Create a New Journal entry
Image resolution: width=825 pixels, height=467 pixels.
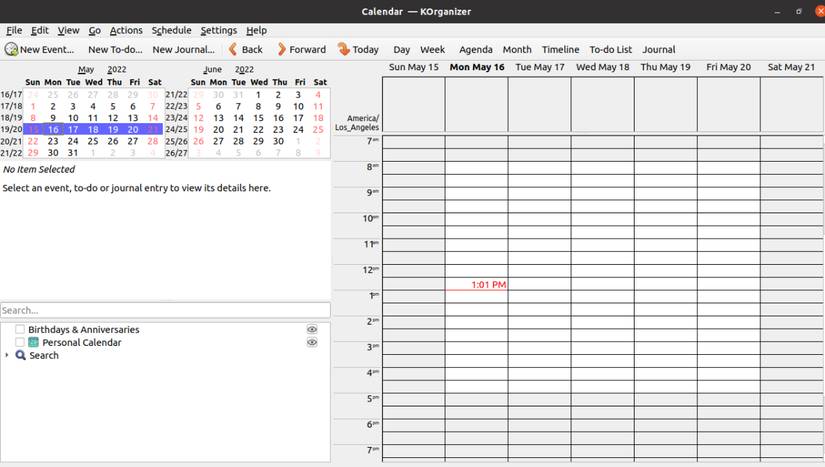tap(184, 49)
